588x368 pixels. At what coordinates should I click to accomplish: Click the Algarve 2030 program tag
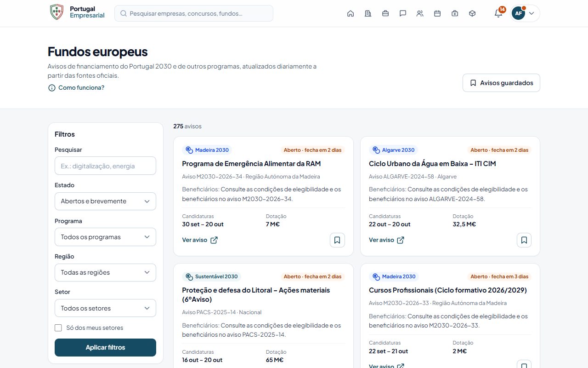(x=393, y=150)
